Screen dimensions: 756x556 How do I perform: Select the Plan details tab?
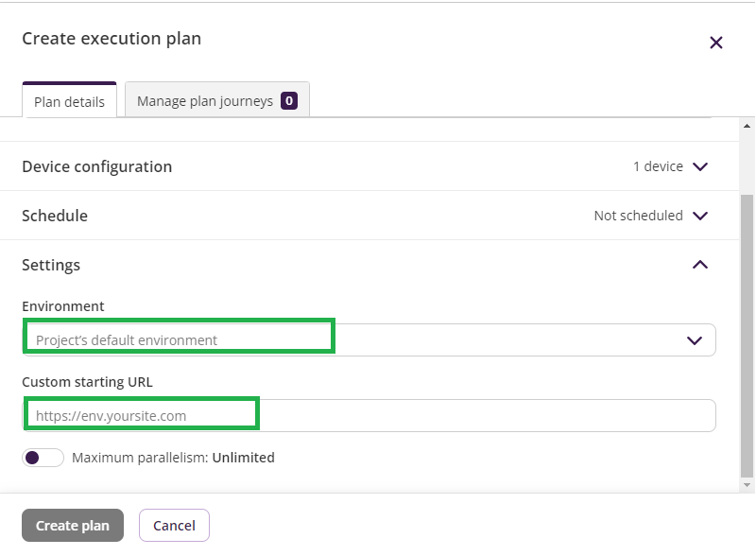69,100
